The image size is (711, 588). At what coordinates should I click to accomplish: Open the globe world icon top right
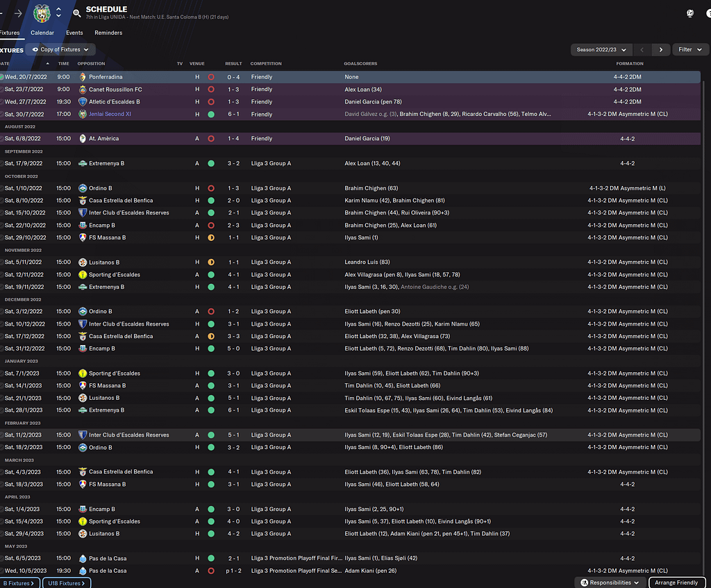pyautogui.click(x=690, y=13)
